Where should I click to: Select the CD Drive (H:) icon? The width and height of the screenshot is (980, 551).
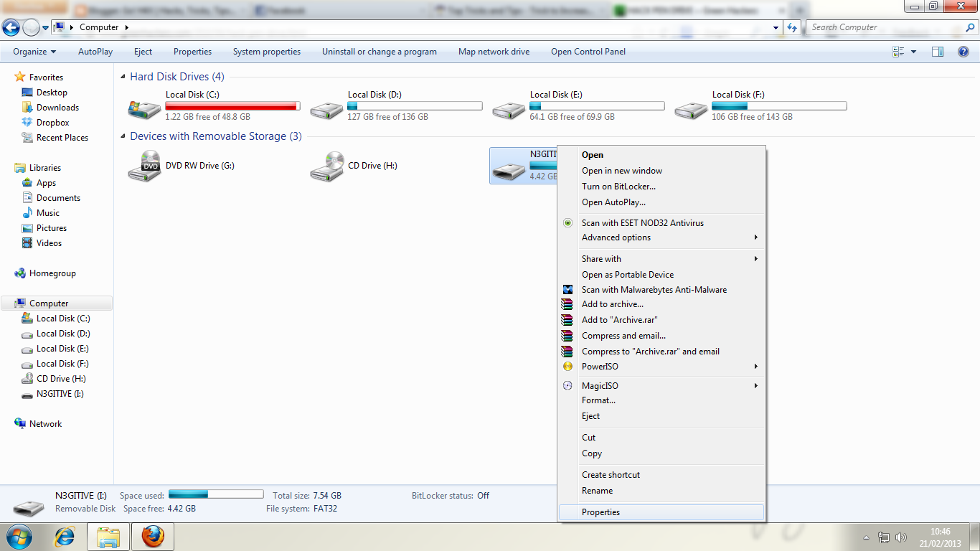tap(326, 166)
